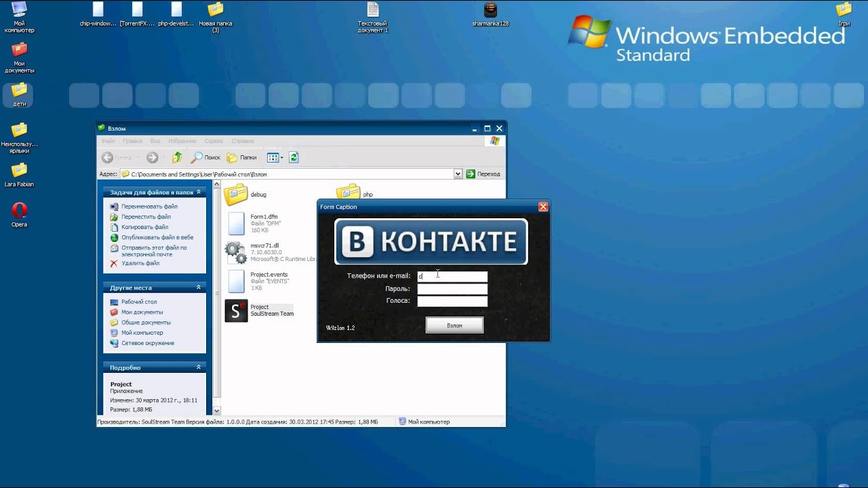Viewport: 868px width, 488px height.
Task: Select the debug folder in Explorer
Action: point(245,195)
